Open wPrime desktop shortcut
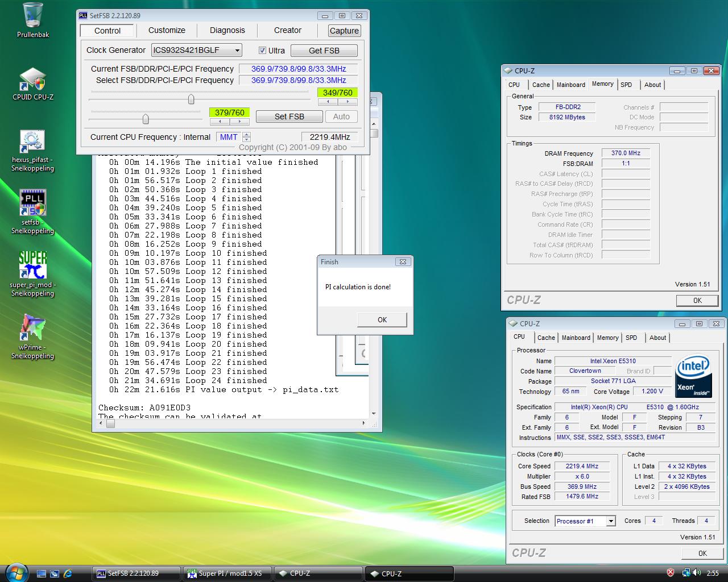The height and width of the screenshot is (582, 728). coord(32,336)
